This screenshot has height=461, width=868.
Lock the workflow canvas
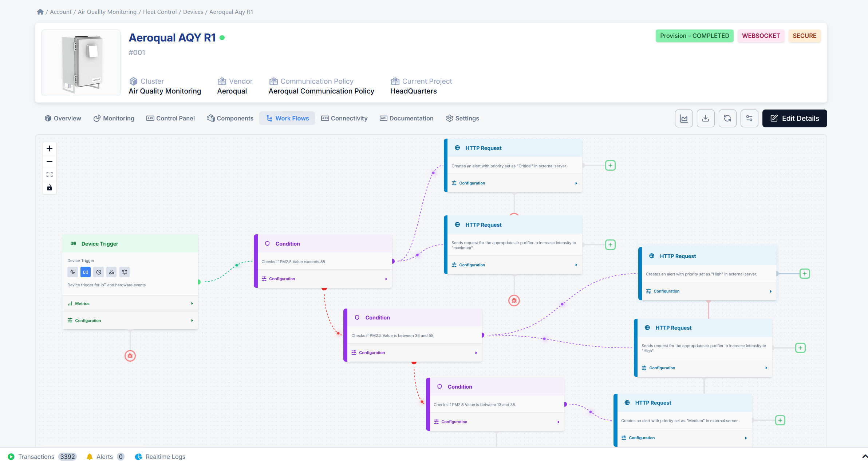tap(49, 188)
